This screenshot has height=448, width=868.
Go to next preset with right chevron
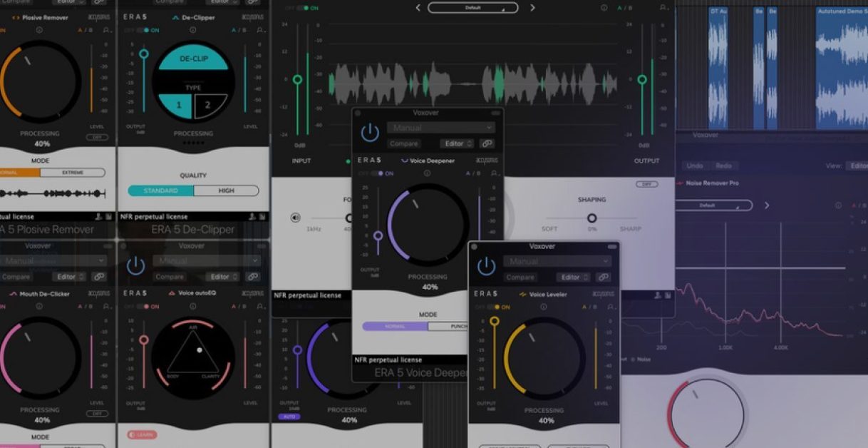pos(532,8)
